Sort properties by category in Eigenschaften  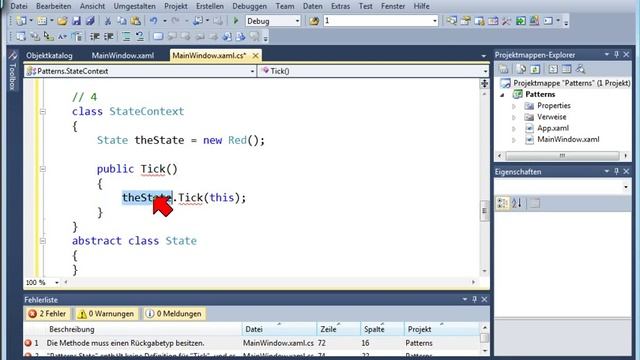coord(502,203)
